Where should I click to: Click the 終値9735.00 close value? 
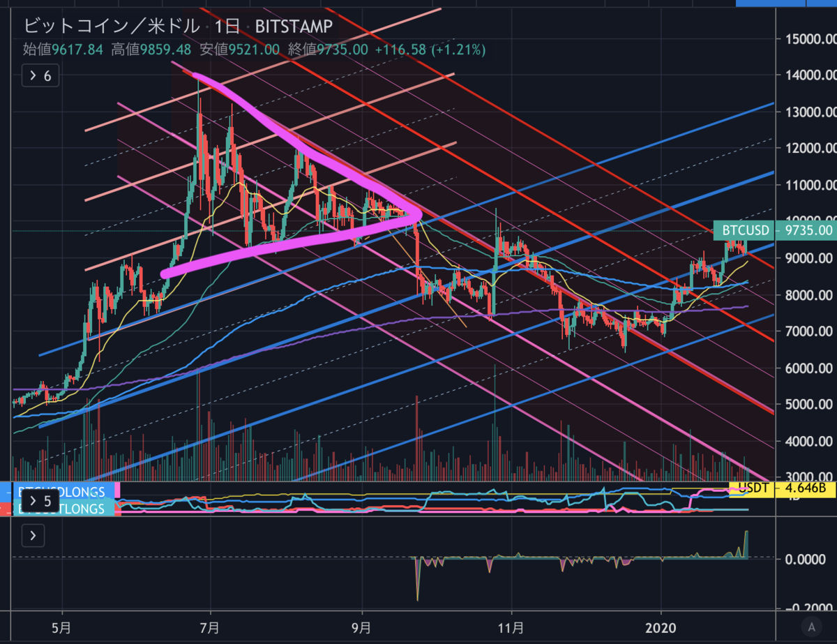(326, 50)
